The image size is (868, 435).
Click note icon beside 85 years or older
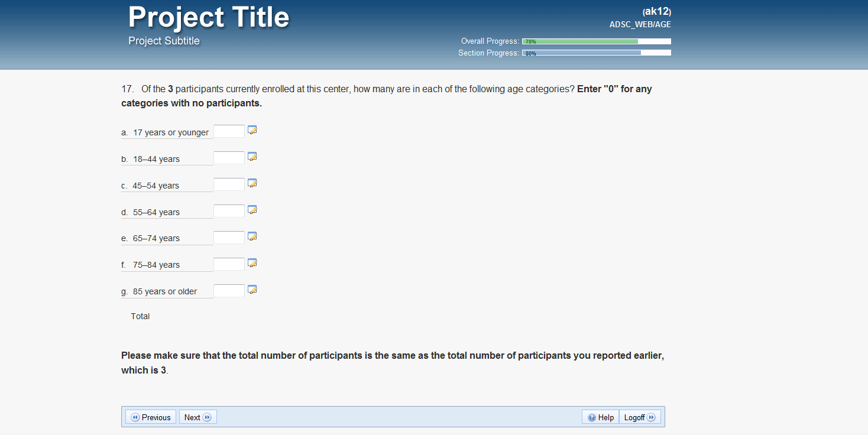coord(252,290)
